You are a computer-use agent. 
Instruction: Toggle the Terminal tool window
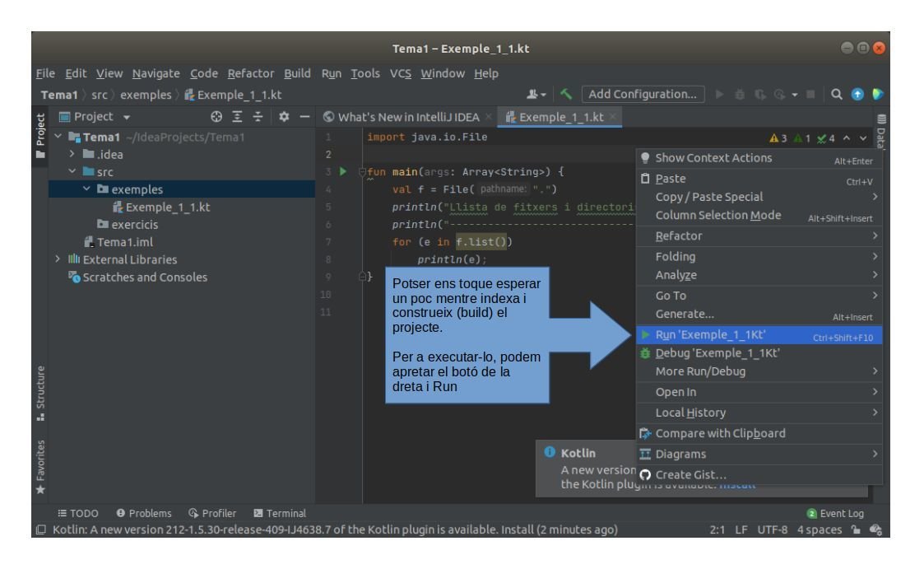(x=280, y=513)
